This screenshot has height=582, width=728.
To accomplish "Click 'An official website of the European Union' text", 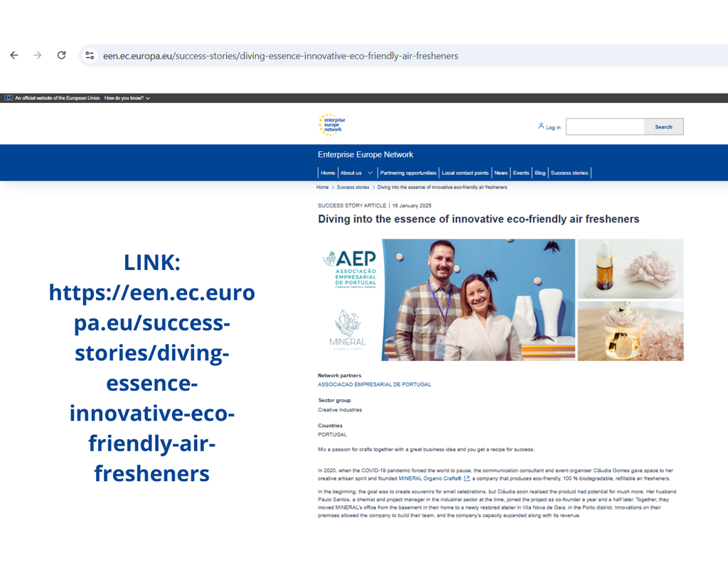I will (x=58, y=98).
